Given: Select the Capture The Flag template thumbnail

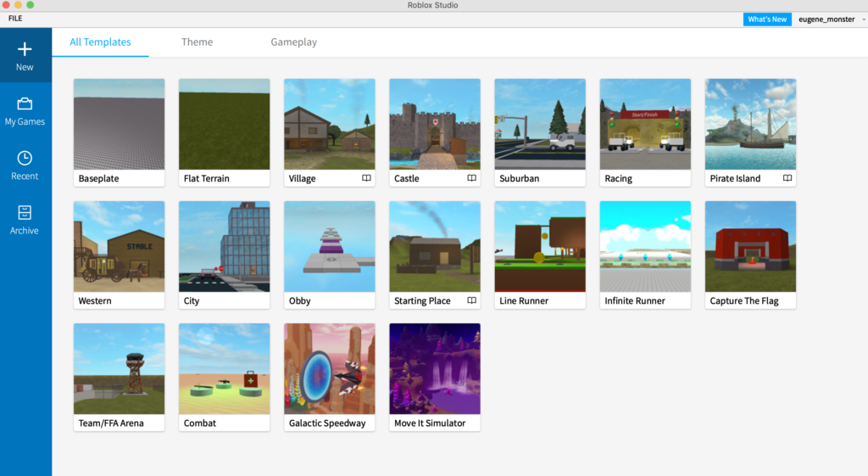Looking at the screenshot, I should [x=750, y=247].
